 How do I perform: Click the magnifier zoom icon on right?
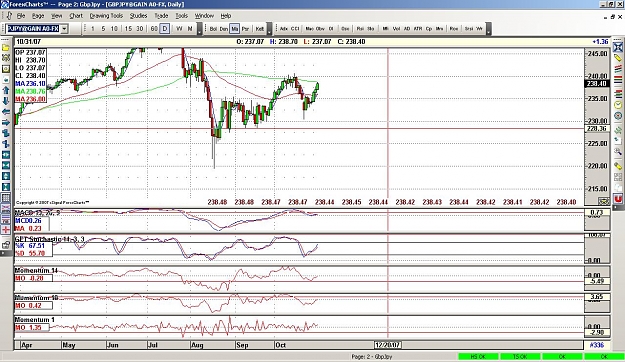pos(618,151)
